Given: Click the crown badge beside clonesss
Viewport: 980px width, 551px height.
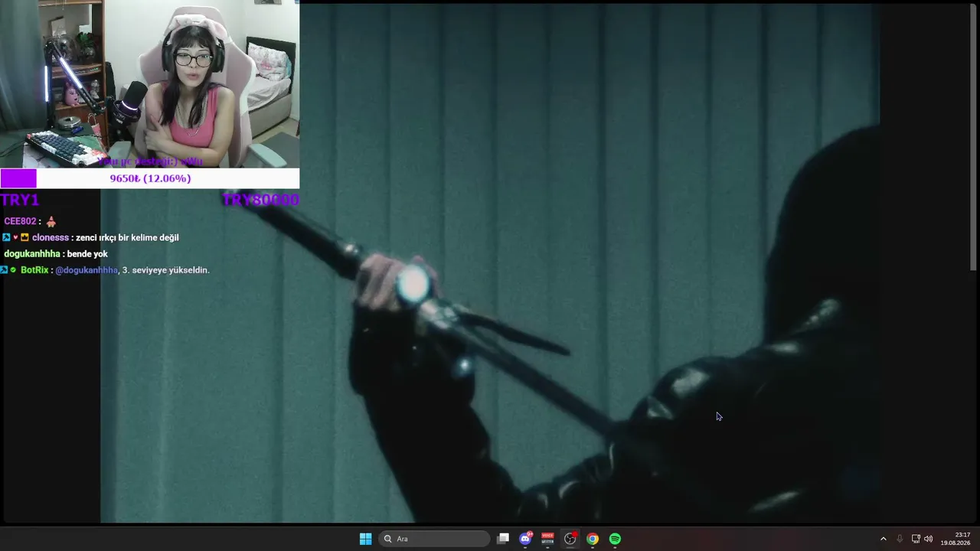Looking at the screenshot, I should (24, 237).
